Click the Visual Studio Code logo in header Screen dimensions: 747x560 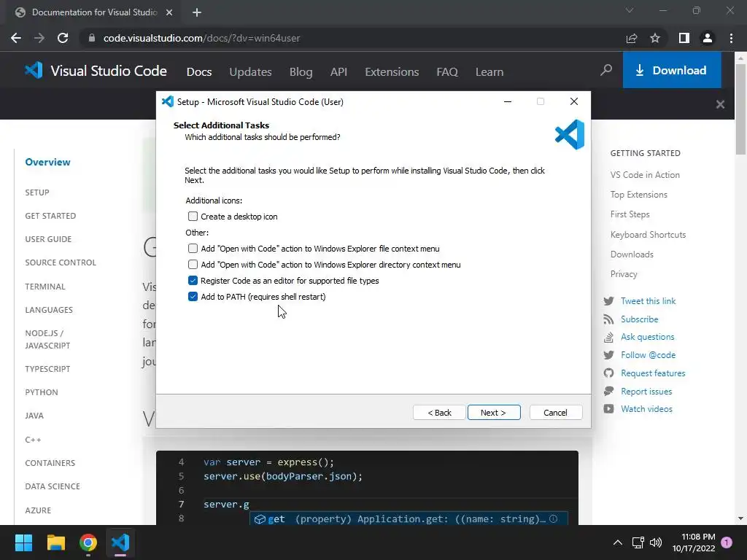[96, 71]
